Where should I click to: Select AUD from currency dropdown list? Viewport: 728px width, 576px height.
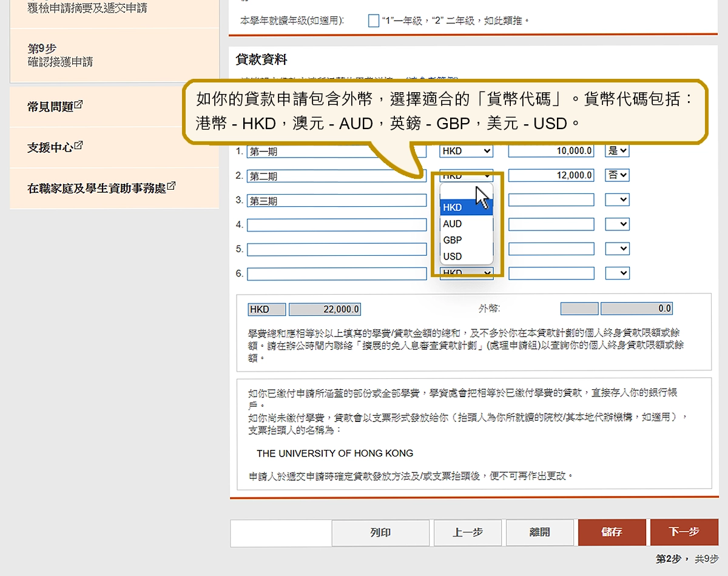tap(453, 224)
